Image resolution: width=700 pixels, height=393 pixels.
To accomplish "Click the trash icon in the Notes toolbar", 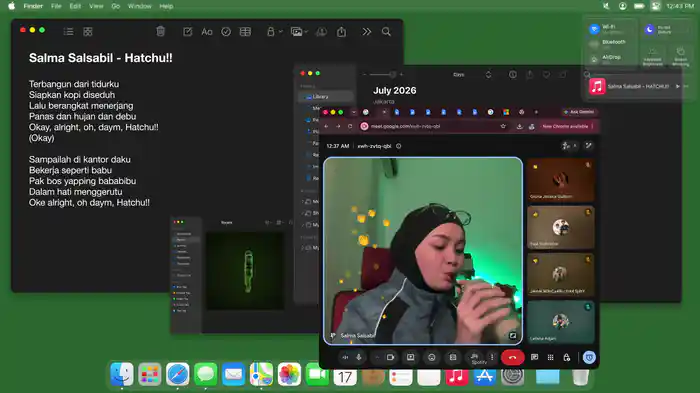I will (160, 31).
